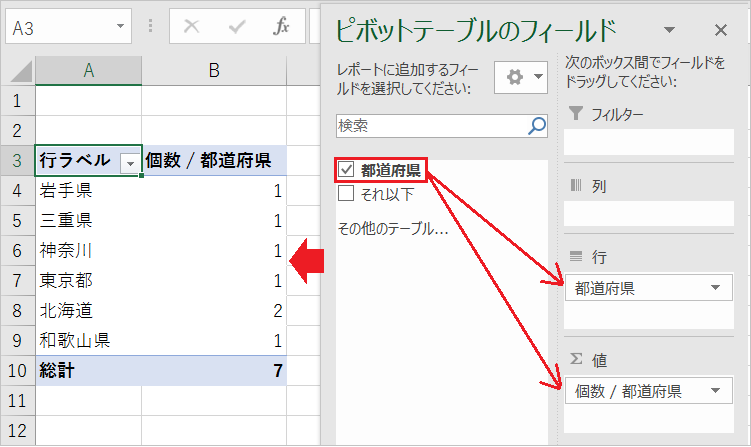Cancel formula entry with the X icon
The image size is (751, 447).
click(192, 26)
